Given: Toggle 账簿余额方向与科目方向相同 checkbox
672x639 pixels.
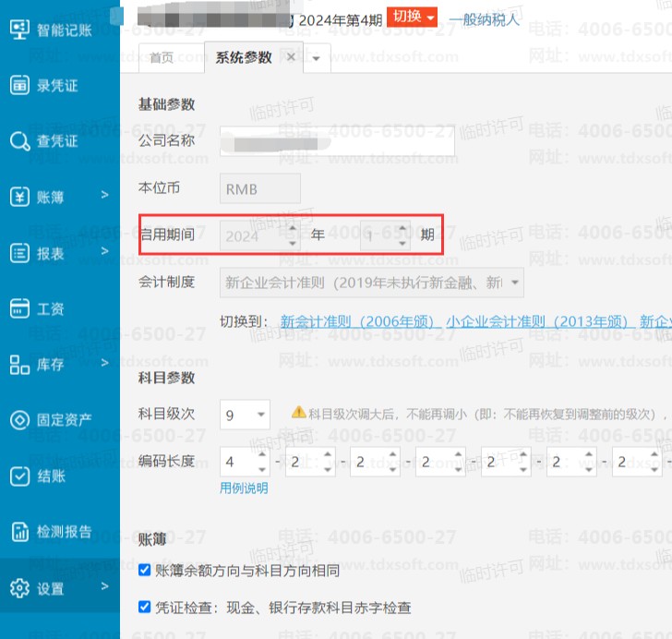Looking at the screenshot, I should pyautogui.click(x=144, y=571).
